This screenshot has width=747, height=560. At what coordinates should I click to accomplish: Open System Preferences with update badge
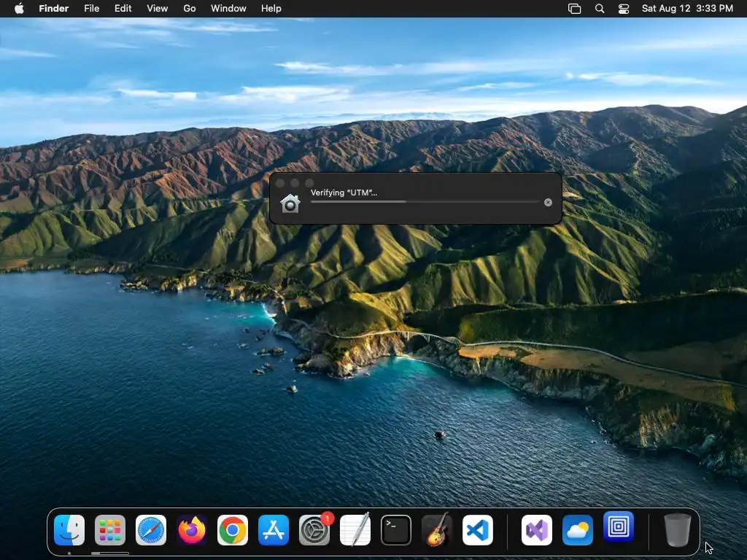click(314, 530)
